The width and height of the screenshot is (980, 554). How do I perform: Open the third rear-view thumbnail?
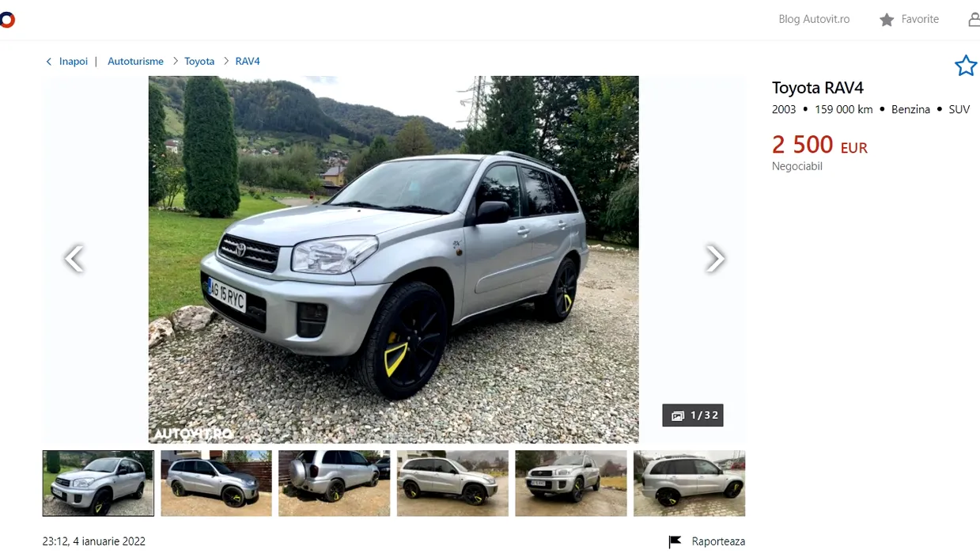[x=335, y=484]
